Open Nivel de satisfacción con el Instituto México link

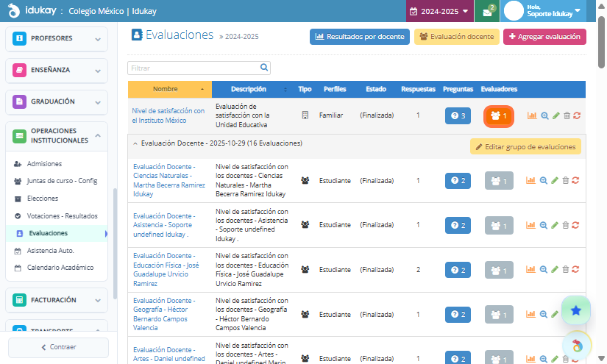click(168, 115)
